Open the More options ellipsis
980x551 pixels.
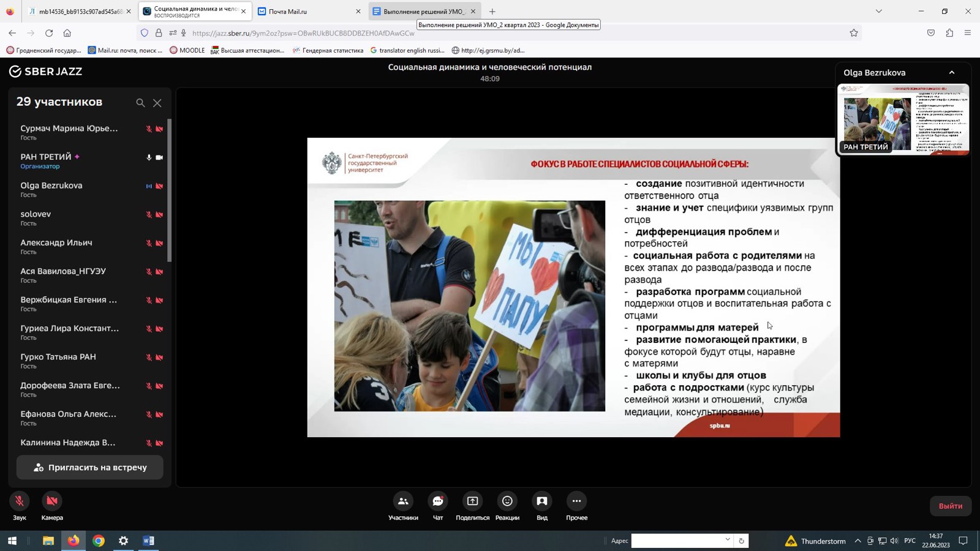click(x=576, y=501)
